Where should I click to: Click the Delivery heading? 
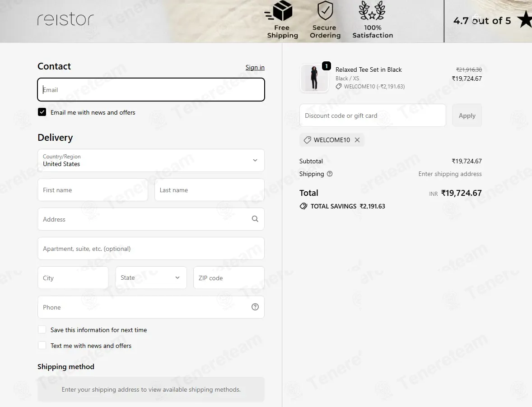[55, 137]
